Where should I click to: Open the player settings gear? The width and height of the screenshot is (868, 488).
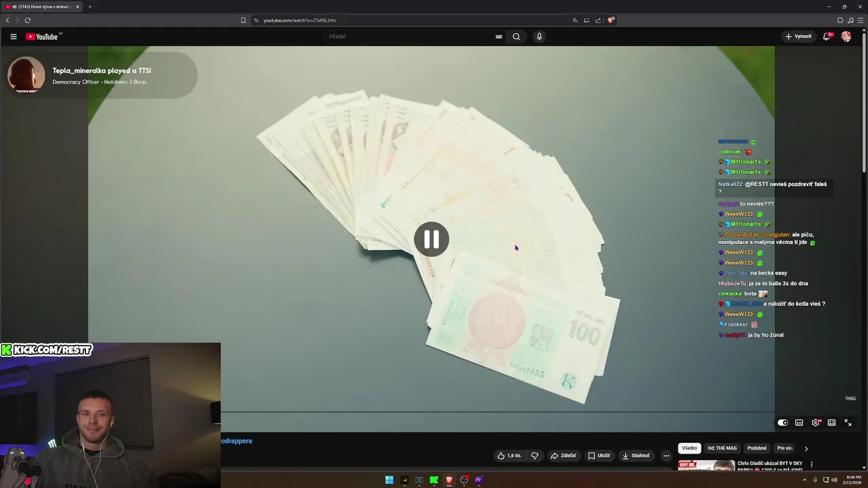[816, 423]
